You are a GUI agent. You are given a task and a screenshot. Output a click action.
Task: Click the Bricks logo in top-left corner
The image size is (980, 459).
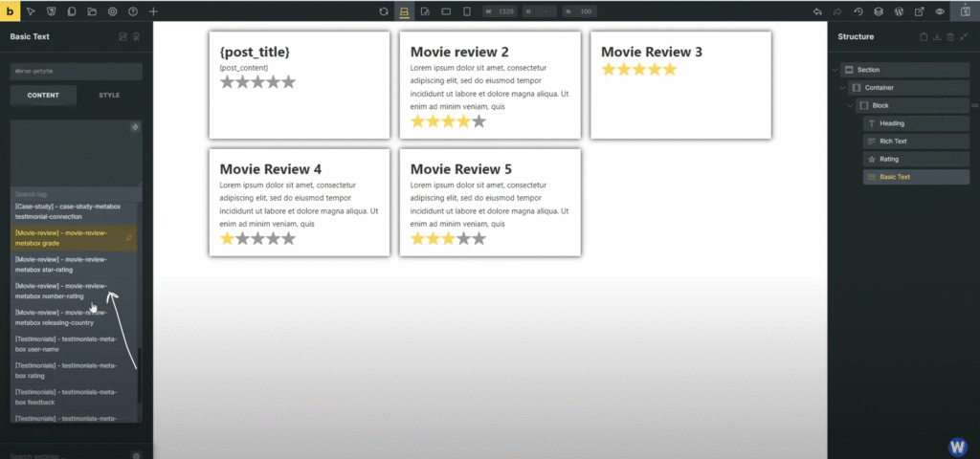point(10,11)
